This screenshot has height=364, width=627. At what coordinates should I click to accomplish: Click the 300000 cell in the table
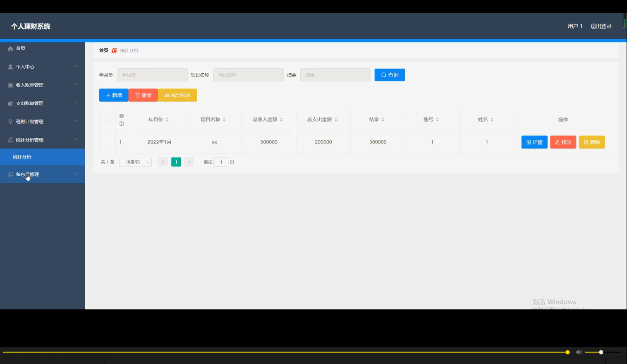pos(378,142)
